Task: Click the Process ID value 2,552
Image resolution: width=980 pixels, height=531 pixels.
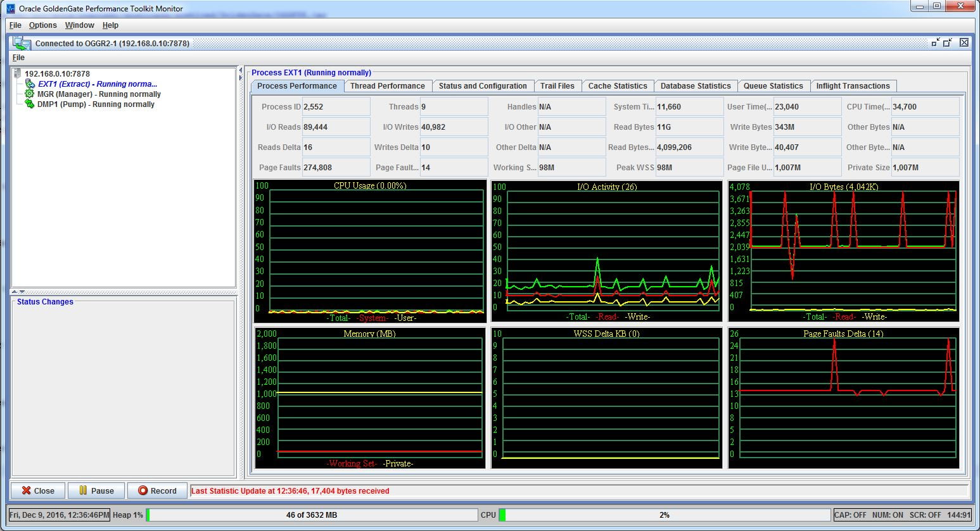Action: [x=336, y=107]
